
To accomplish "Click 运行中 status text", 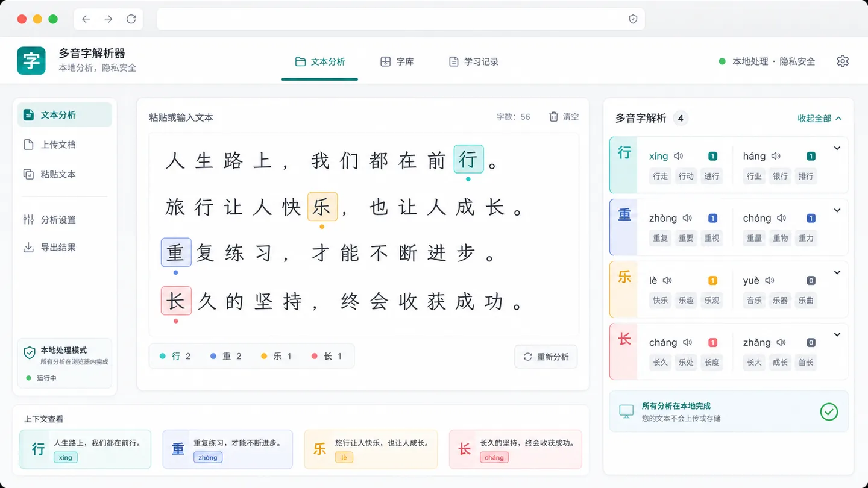I will click(46, 378).
